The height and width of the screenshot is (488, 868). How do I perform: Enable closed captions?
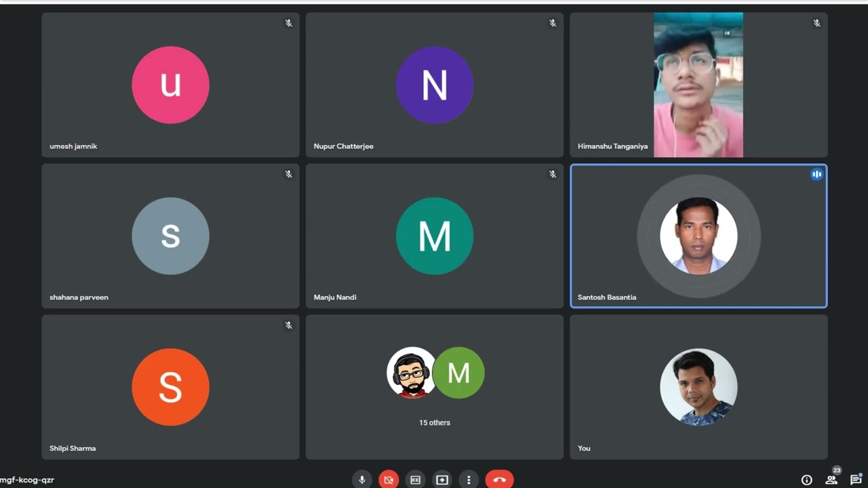[416, 480]
